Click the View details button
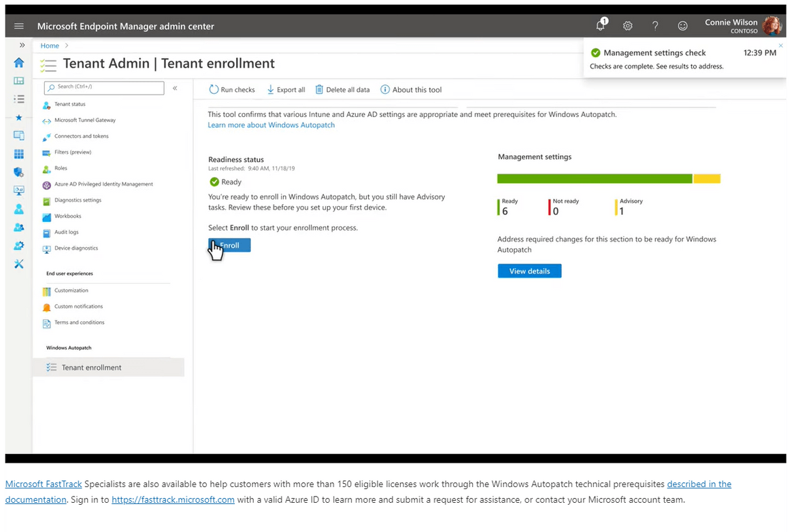Screen dimensions: 796x532 (x=529, y=271)
